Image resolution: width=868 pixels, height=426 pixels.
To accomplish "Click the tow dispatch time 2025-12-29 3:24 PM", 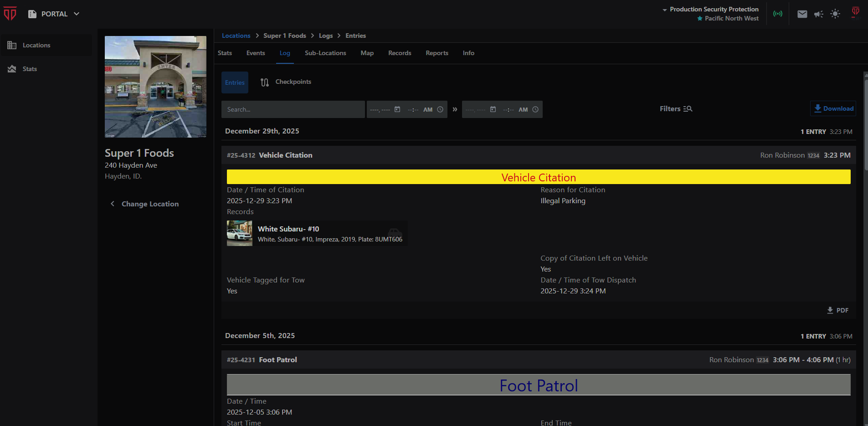I will pyautogui.click(x=573, y=291).
